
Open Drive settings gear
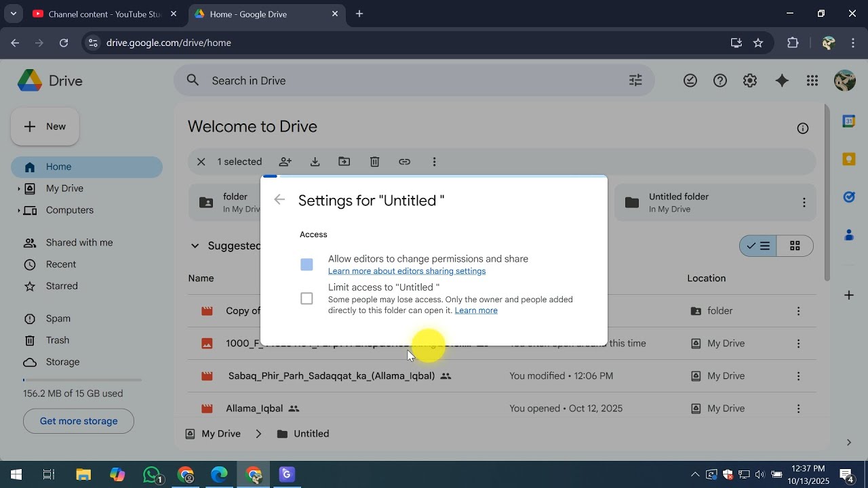(x=749, y=81)
